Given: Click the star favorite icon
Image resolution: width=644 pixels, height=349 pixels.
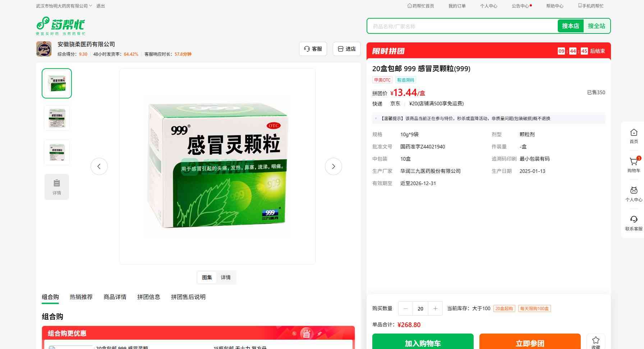Looking at the screenshot, I should (595, 340).
